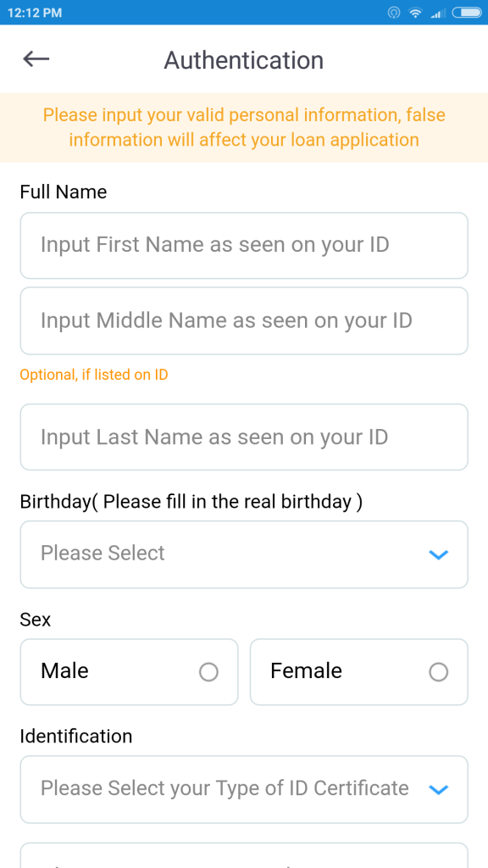The height and width of the screenshot is (868, 488).
Task: Tap the Wi-Fi status icon
Action: [415, 12]
